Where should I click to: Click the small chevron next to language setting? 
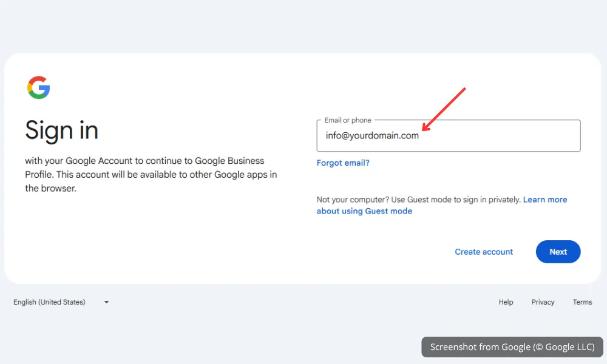[x=106, y=302]
